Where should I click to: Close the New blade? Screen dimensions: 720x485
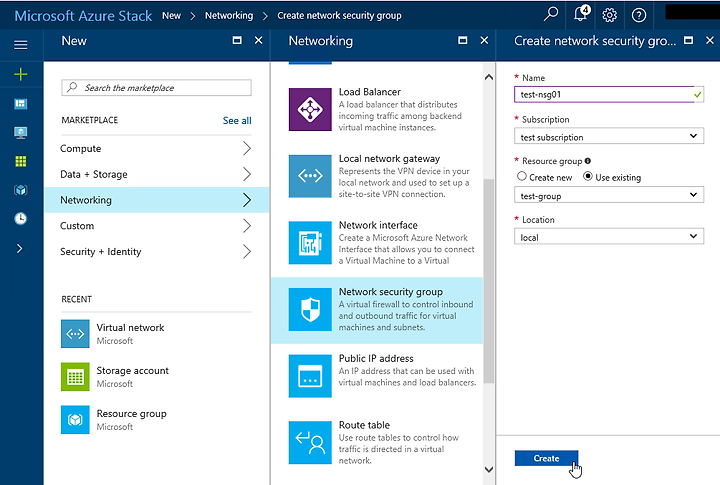click(x=259, y=40)
